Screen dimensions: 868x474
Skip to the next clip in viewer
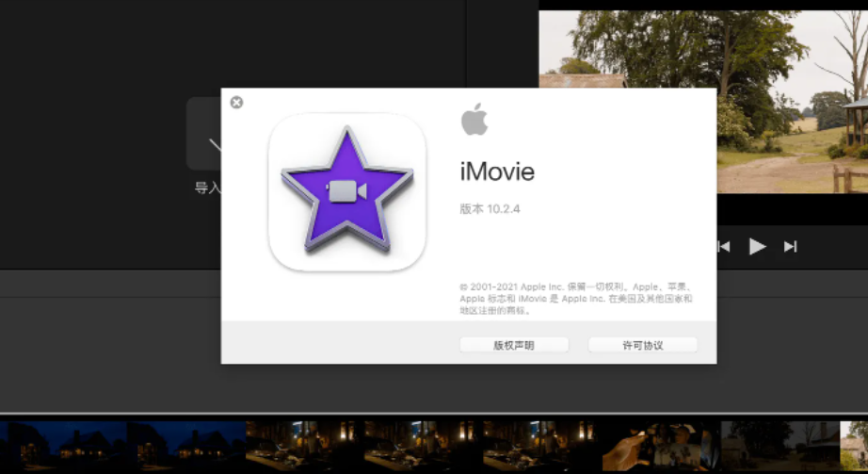(x=791, y=246)
